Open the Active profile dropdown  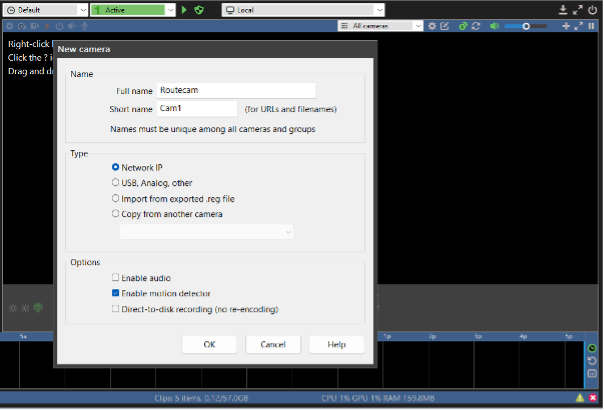pos(133,10)
